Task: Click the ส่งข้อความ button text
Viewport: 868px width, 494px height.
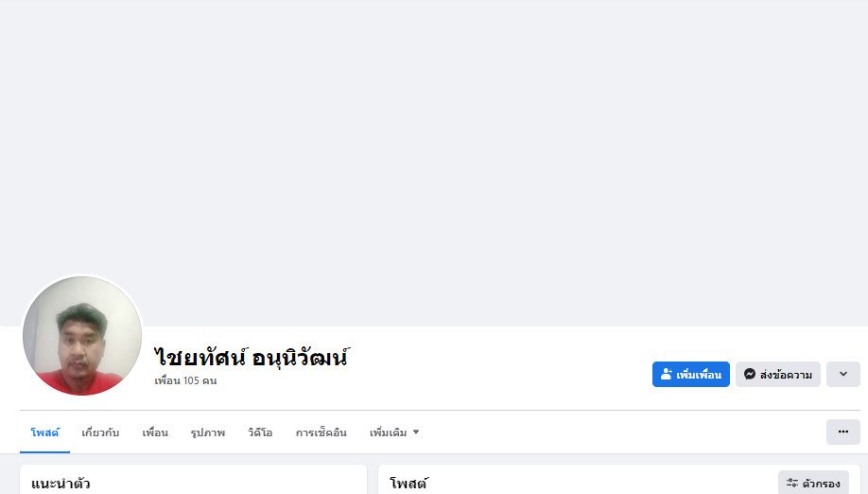Action: 786,375
